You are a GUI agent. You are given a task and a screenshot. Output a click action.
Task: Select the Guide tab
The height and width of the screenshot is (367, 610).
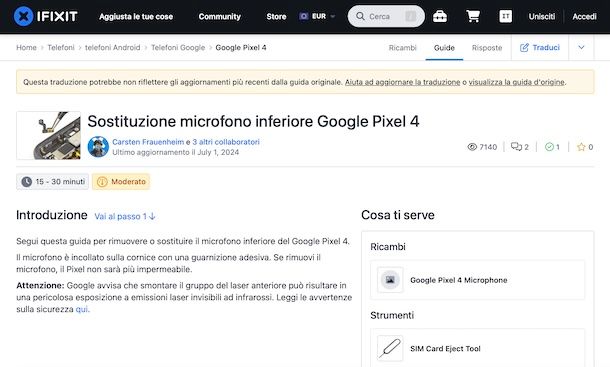(x=444, y=47)
